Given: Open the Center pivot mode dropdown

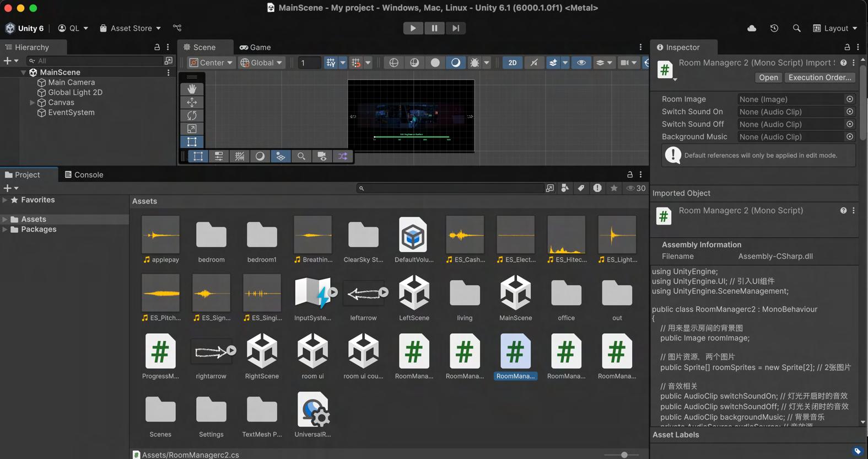Looking at the screenshot, I should point(211,63).
